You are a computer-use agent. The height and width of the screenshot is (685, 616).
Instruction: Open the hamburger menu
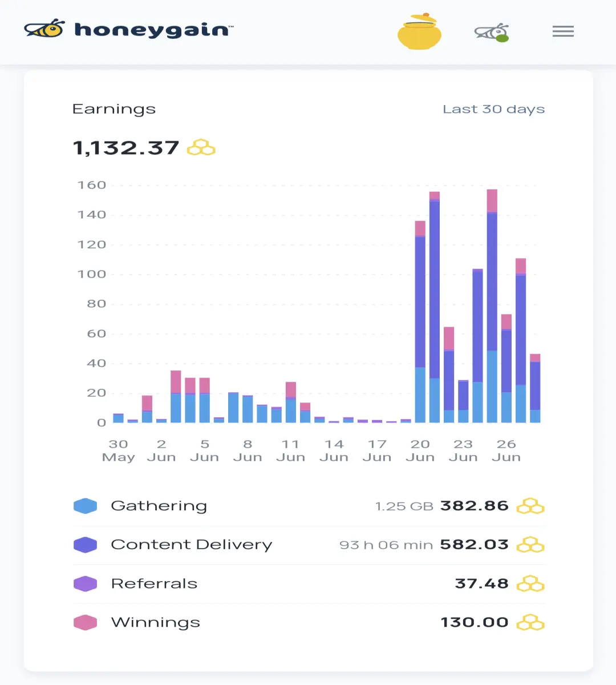pyautogui.click(x=563, y=31)
